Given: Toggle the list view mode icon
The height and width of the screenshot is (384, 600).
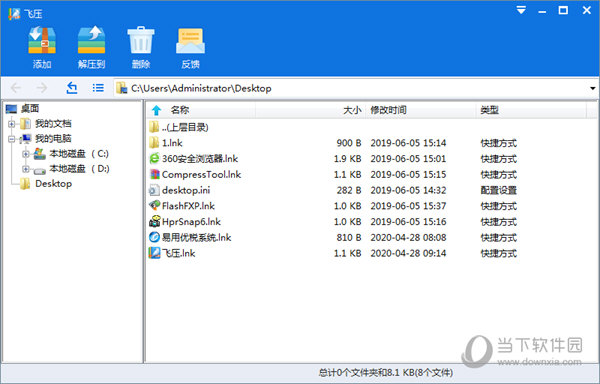Looking at the screenshot, I should [x=98, y=88].
